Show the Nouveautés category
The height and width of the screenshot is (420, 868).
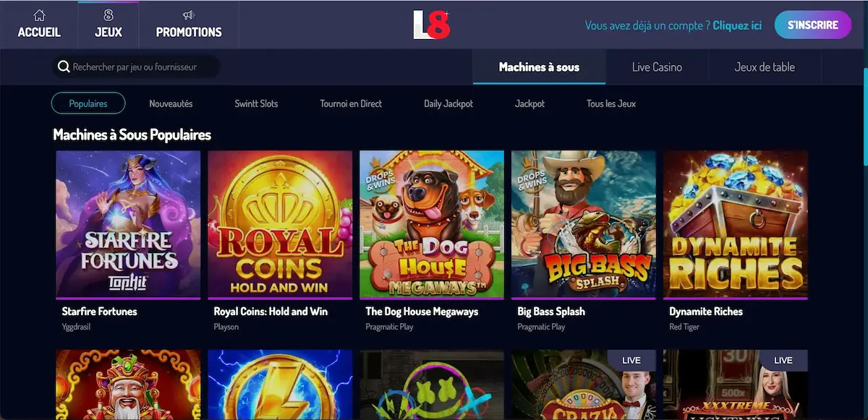click(171, 103)
